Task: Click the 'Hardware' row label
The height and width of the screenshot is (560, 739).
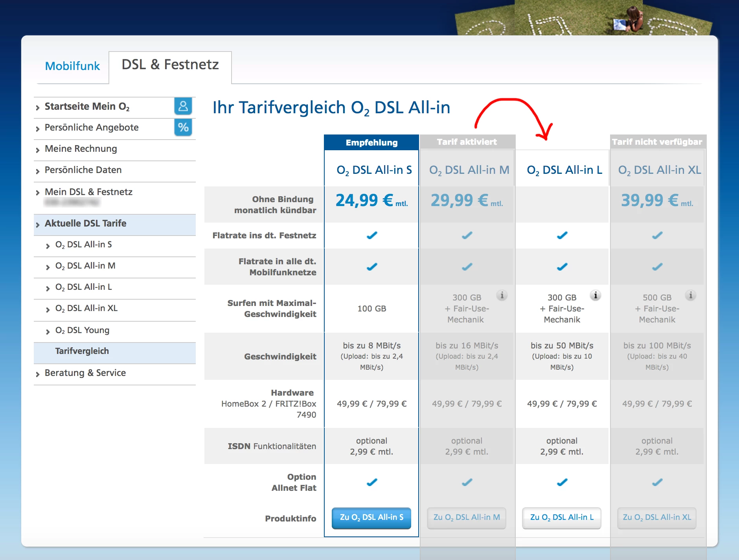Action: point(292,393)
